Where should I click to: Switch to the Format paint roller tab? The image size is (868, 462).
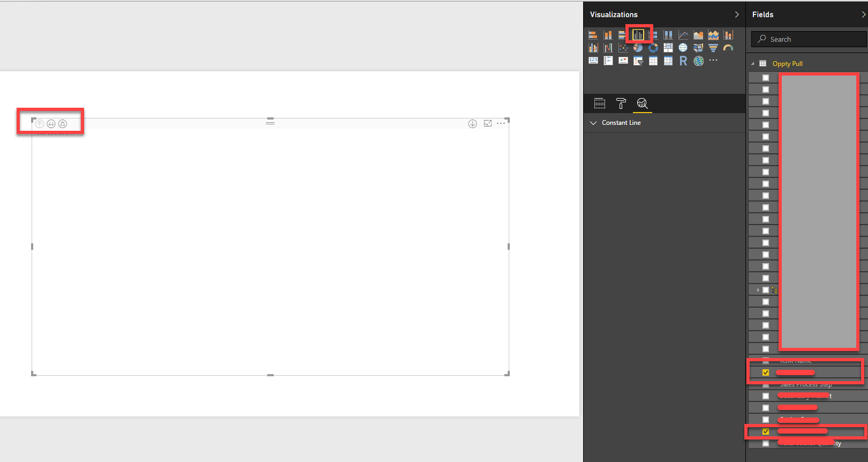[621, 103]
